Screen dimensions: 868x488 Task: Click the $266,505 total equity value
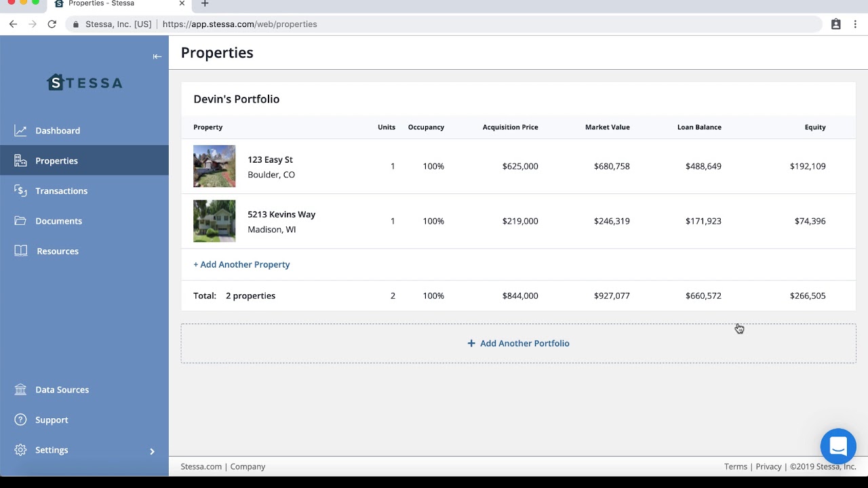808,296
